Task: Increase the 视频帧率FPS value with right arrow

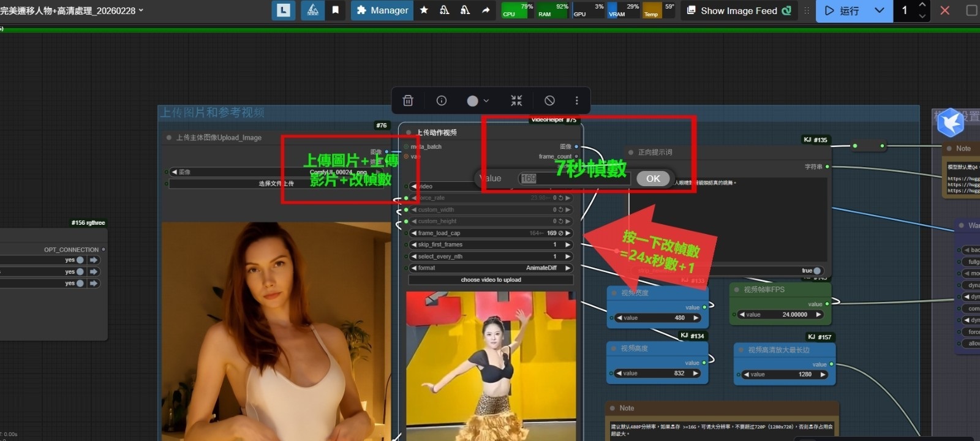Action: [x=818, y=315]
